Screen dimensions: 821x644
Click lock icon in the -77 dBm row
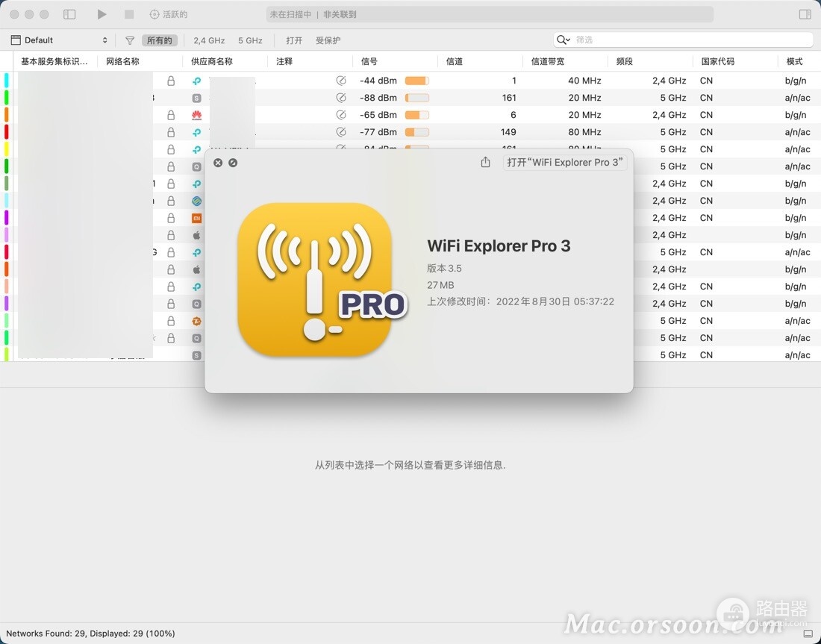(171, 132)
